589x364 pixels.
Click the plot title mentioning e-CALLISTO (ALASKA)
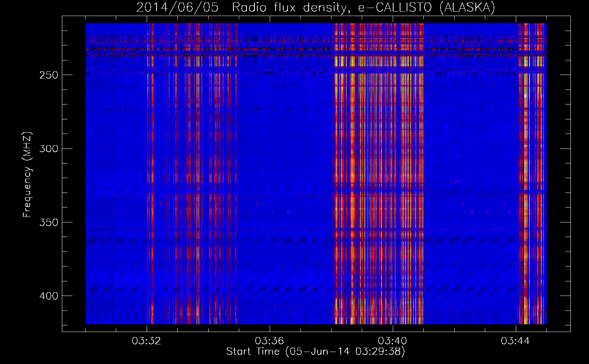click(x=316, y=7)
